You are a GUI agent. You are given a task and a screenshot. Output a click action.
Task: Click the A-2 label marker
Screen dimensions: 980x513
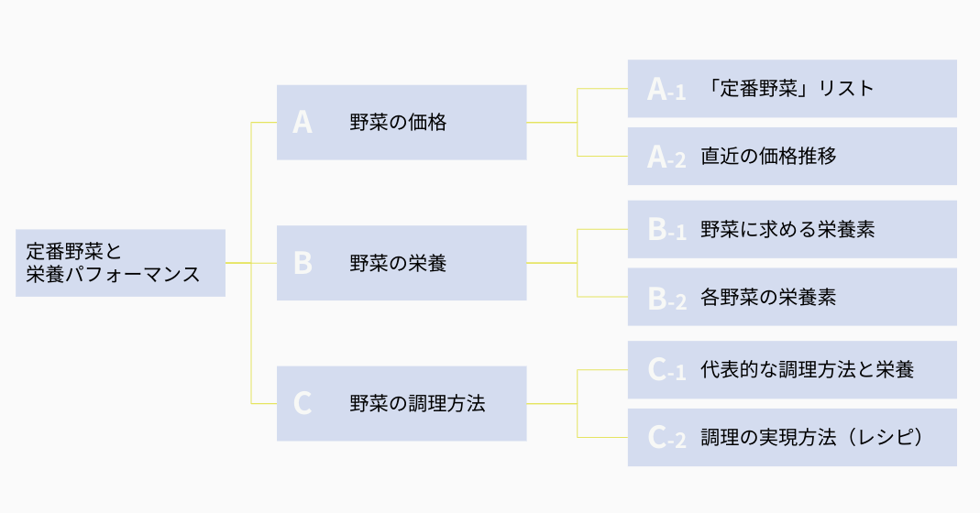tap(666, 157)
